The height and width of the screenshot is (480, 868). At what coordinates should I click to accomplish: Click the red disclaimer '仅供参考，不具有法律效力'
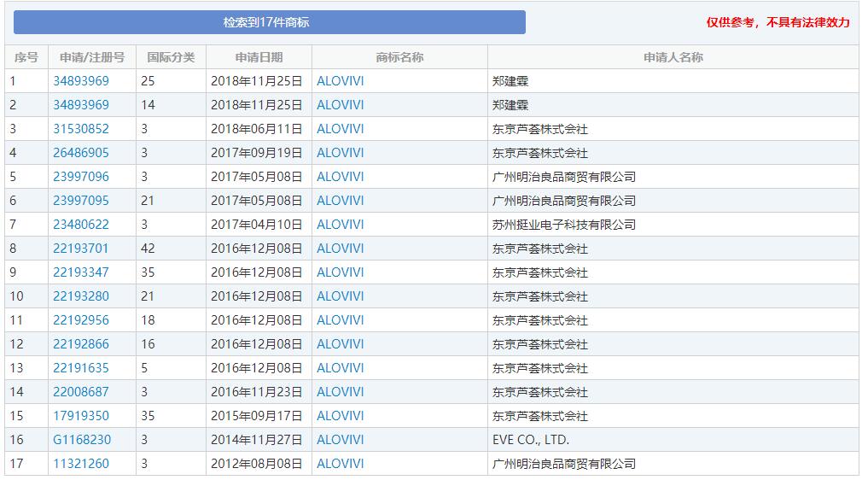click(x=778, y=22)
